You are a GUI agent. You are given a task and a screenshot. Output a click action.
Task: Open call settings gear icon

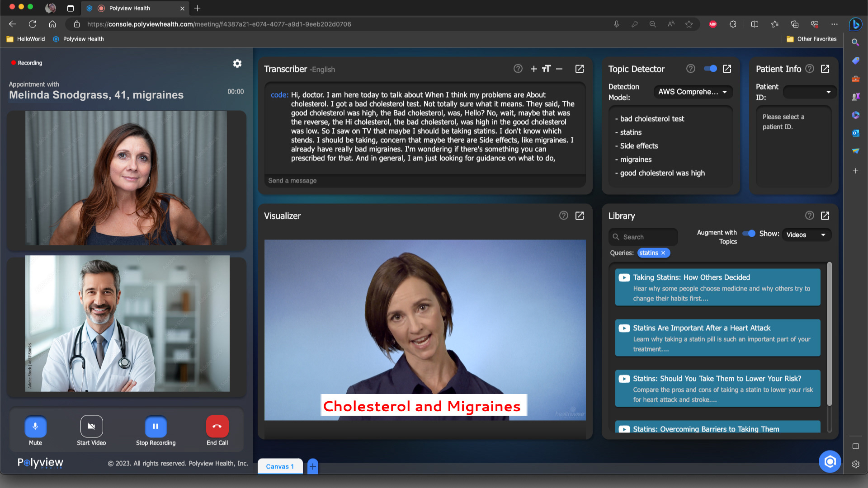(237, 64)
